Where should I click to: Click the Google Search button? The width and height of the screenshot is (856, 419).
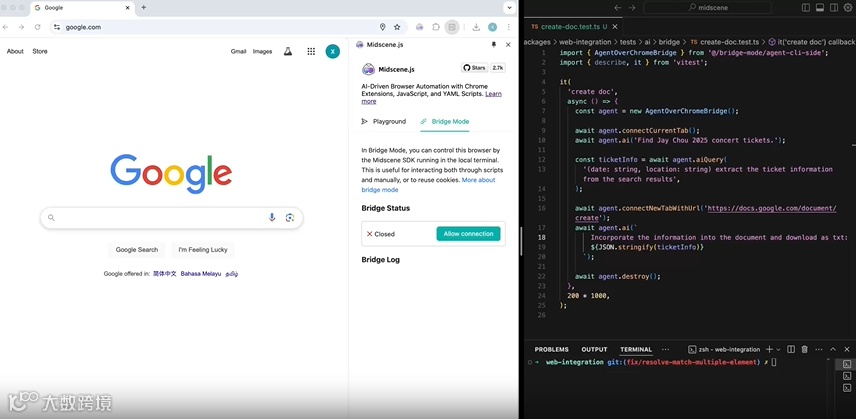click(137, 250)
